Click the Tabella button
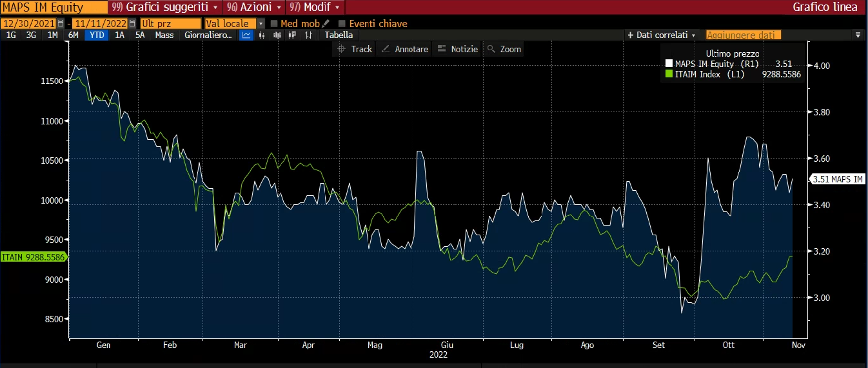Viewport: 868px width, 368px height. 339,35
